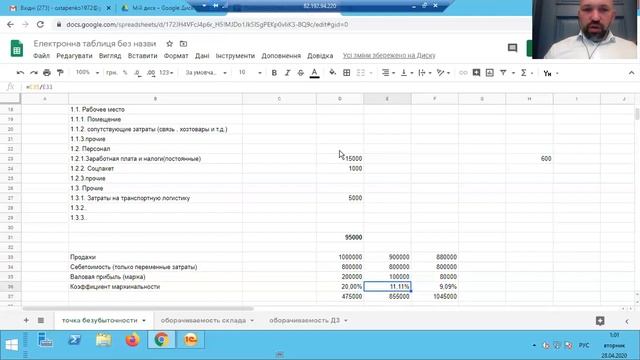Open the comment history icon

512,48
